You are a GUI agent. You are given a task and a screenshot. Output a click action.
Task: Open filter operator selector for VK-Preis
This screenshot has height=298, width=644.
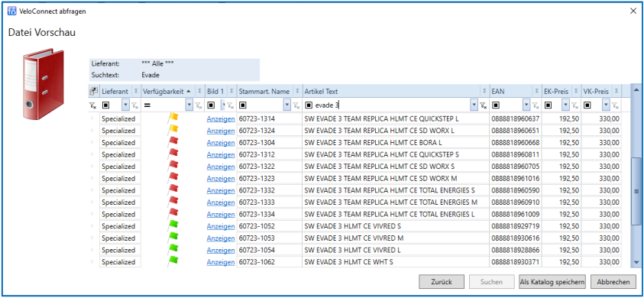coord(587,105)
